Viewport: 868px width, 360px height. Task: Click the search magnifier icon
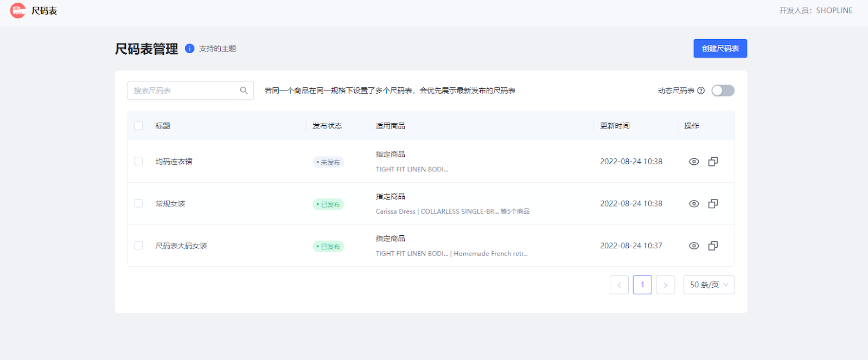tap(244, 91)
